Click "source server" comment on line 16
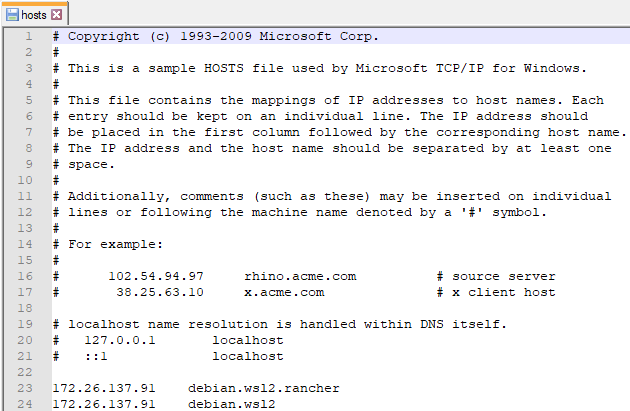 pos(504,276)
